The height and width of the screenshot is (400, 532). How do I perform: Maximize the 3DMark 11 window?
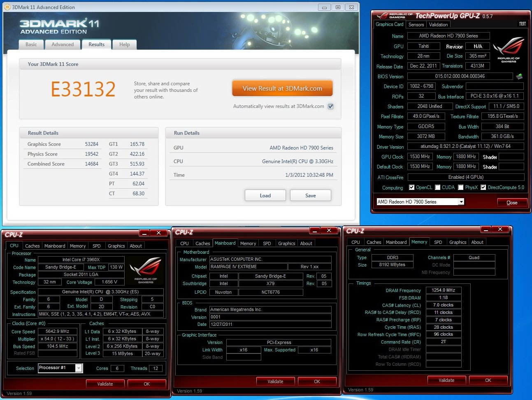click(338, 7)
